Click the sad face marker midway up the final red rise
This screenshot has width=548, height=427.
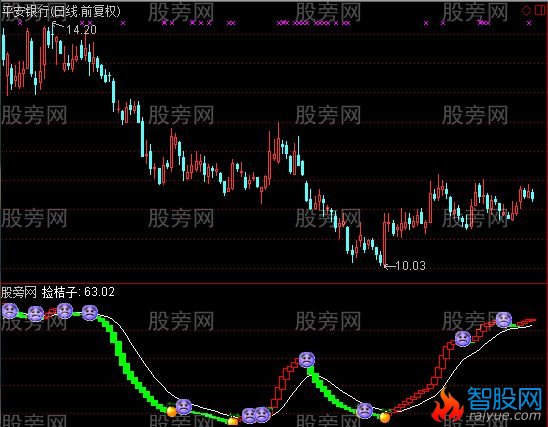463,339
